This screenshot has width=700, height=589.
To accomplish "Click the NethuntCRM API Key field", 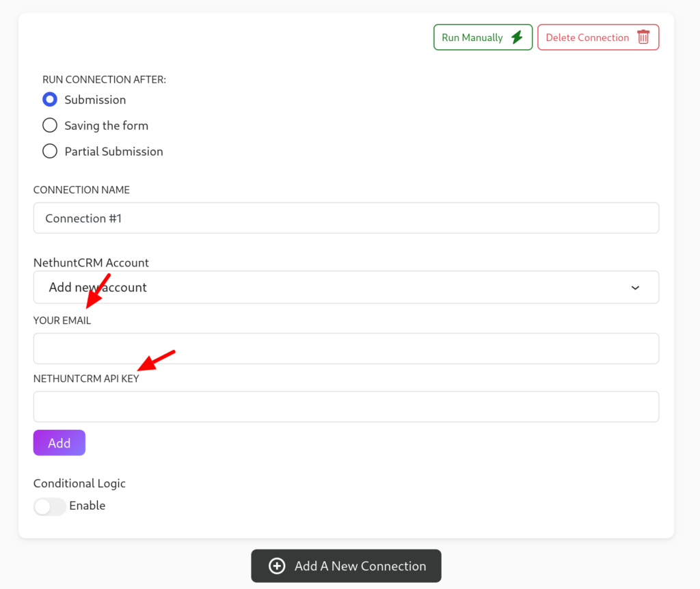I will coord(346,407).
